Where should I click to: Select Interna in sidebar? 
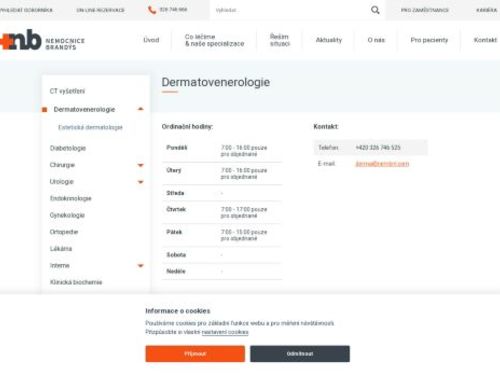(x=60, y=266)
